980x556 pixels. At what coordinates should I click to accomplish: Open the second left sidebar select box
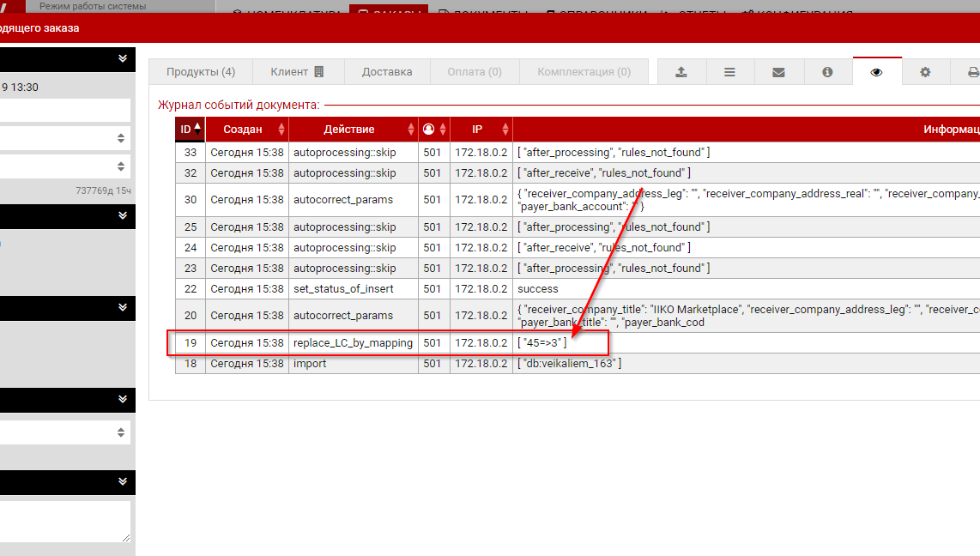point(65,166)
